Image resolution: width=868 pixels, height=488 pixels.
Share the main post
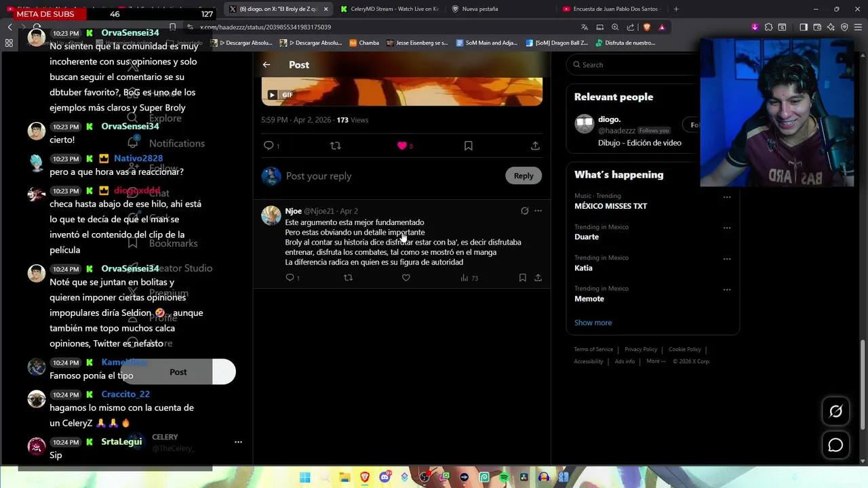tap(535, 146)
